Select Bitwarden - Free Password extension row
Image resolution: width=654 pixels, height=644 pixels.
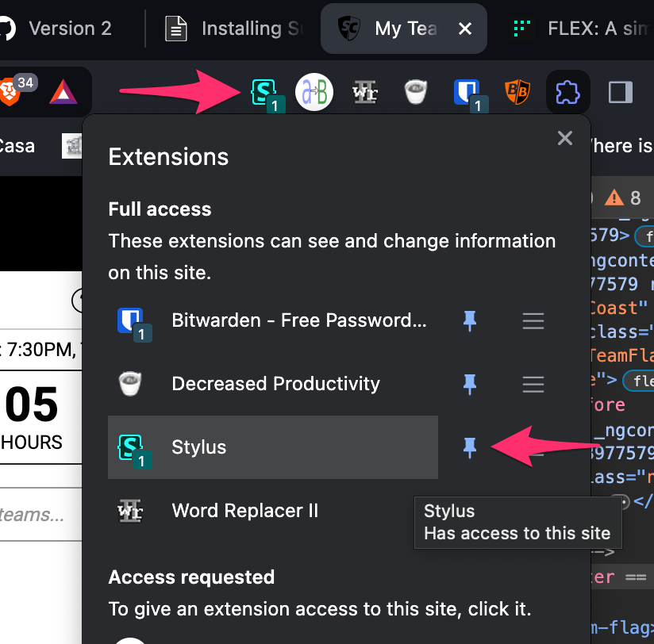273,320
